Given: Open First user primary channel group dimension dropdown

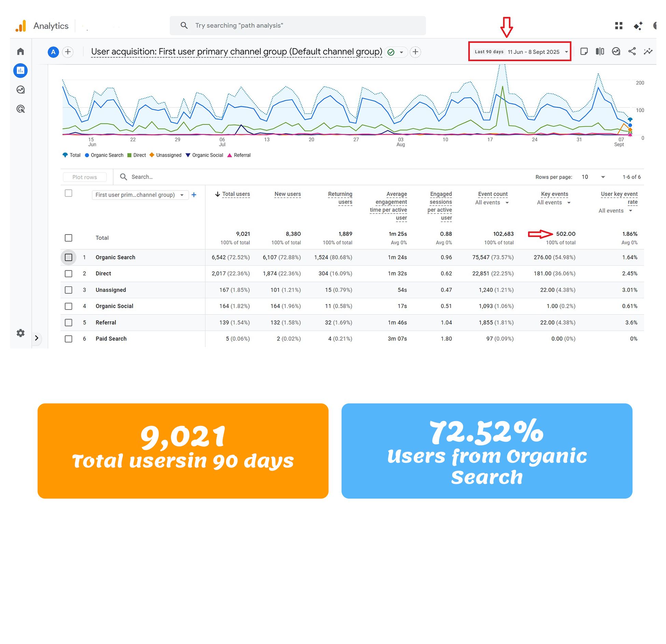Looking at the screenshot, I should tap(140, 195).
